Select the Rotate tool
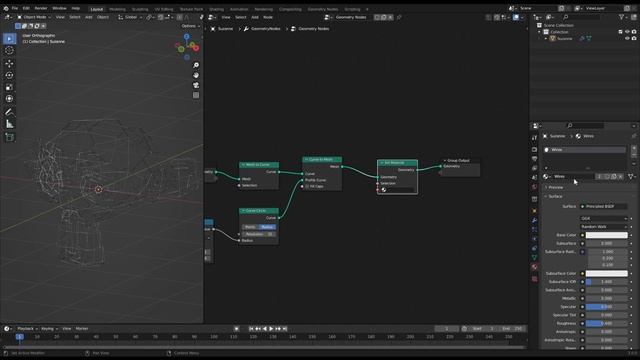 tap(9, 76)
